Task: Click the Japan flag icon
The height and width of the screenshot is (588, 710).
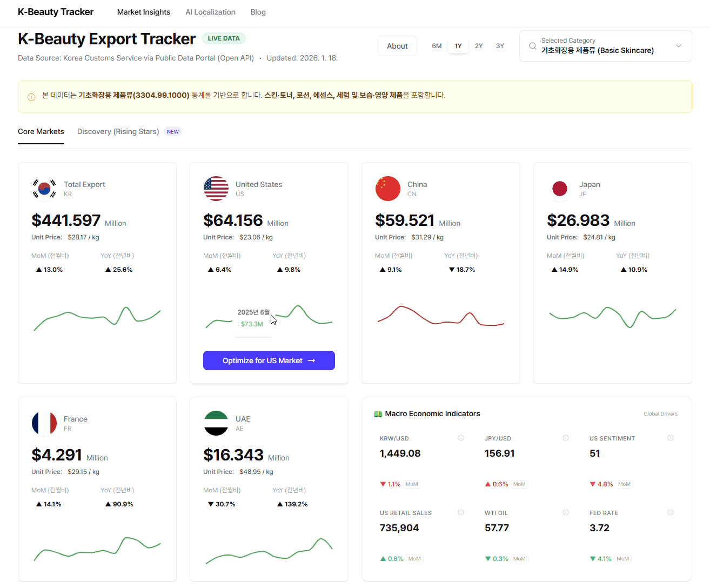Action: 560,189
